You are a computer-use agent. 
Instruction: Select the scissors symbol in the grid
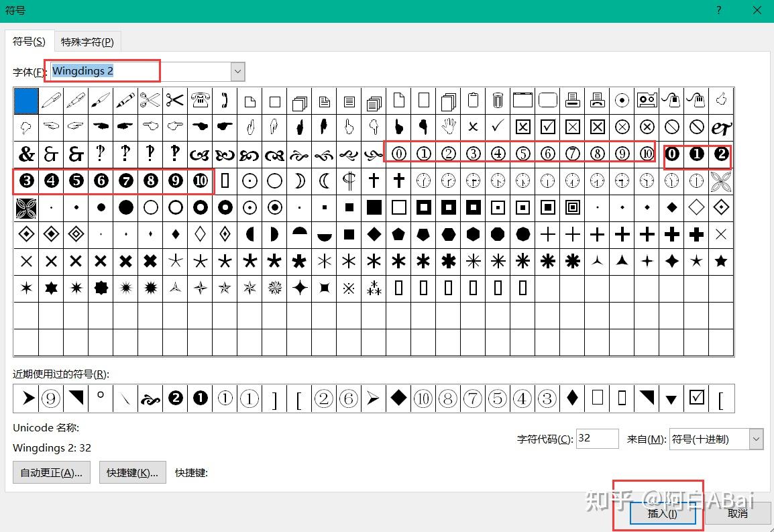point(175,101)
